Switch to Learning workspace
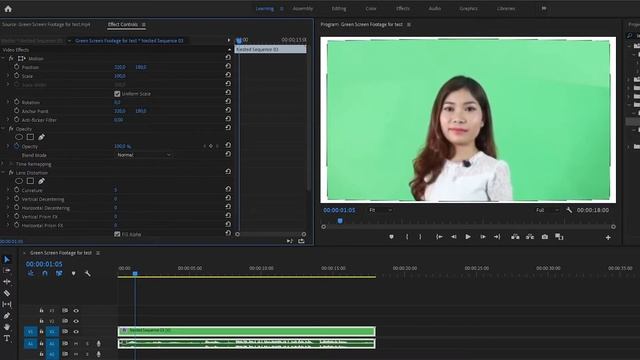Viewport: 640px width, 360px height. click(x=264, y=9)
